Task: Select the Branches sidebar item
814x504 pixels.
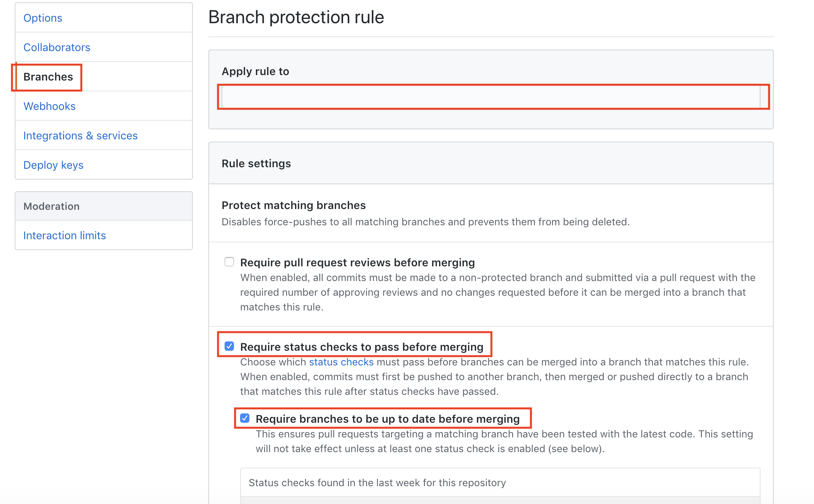Action: [x=48, y=77]
